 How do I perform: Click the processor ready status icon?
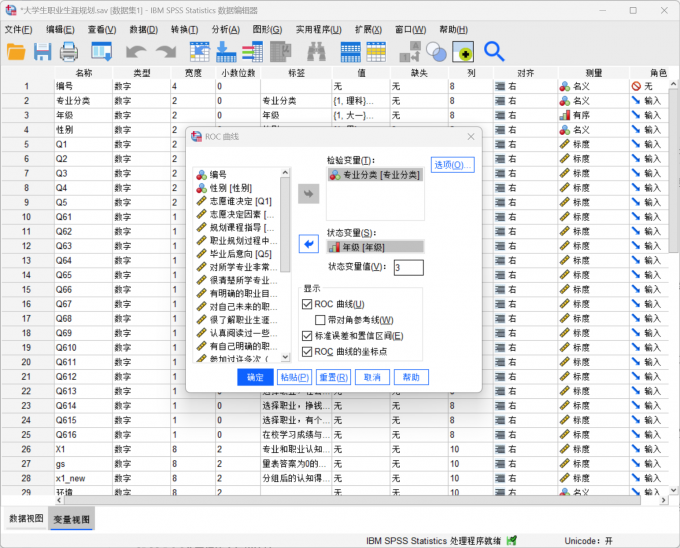tap(512, 540)
